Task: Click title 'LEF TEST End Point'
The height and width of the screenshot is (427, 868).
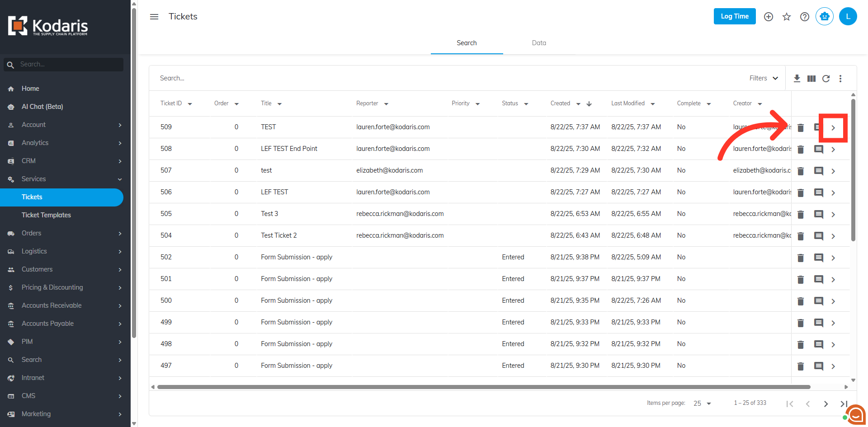Action: 289,149
